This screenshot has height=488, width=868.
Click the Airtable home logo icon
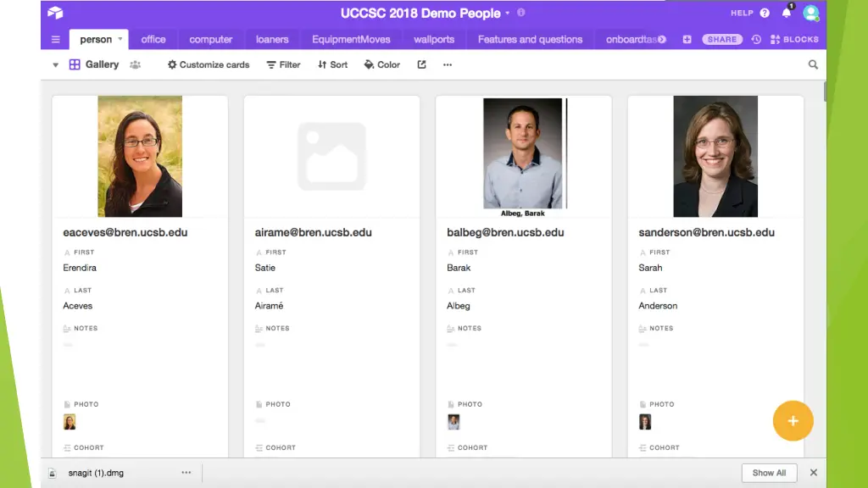pos(55,13)
